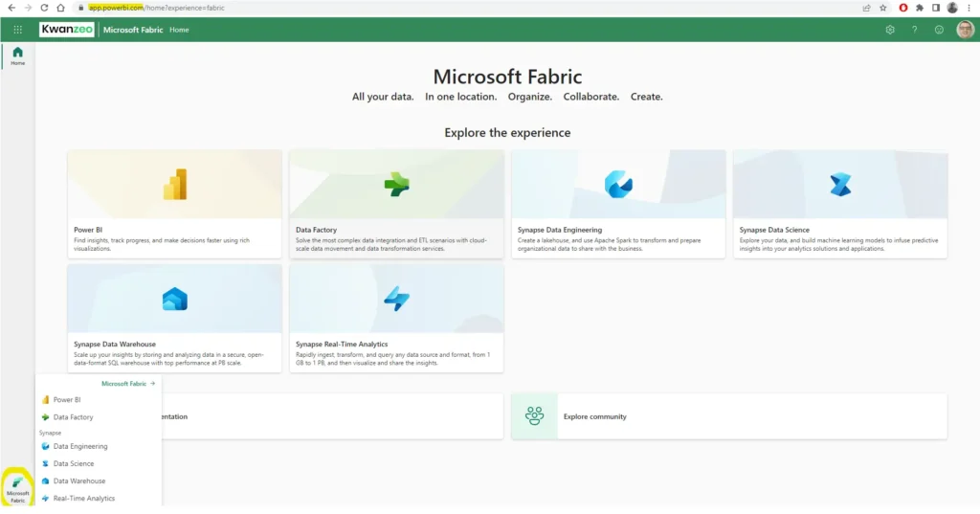Click the help question mark icon

point(914,30)
